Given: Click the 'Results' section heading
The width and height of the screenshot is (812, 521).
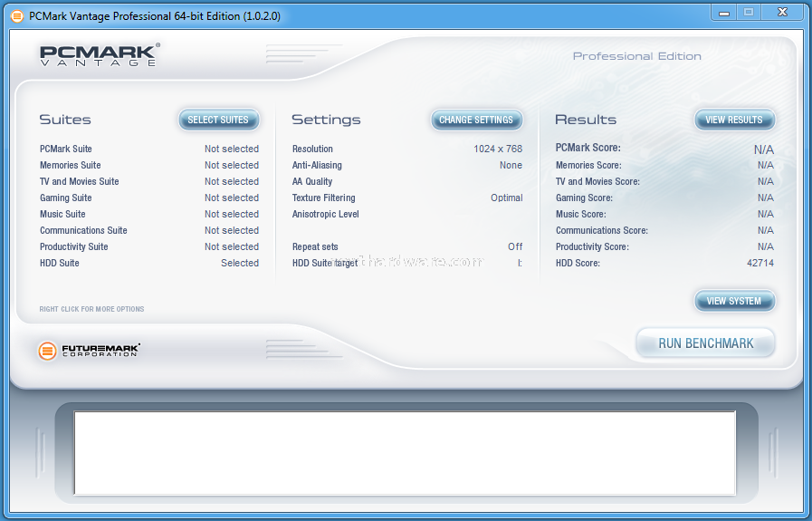Looking at the screenshot, I should pyautogui.click(x=586, y=120).
